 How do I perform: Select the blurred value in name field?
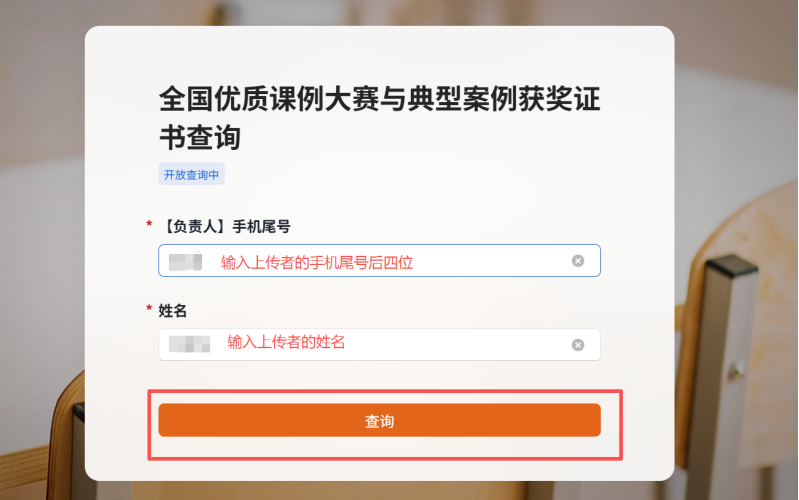tap(188, 344)
